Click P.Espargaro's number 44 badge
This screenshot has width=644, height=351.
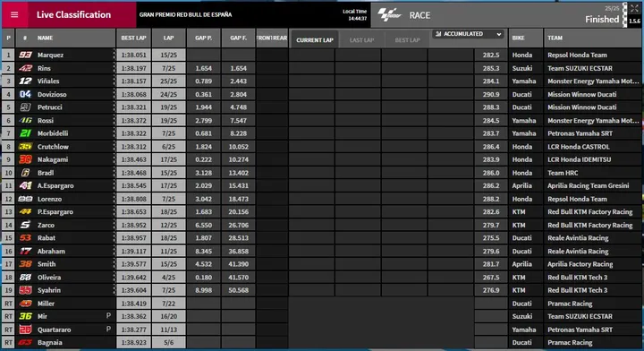click(25, 211)
